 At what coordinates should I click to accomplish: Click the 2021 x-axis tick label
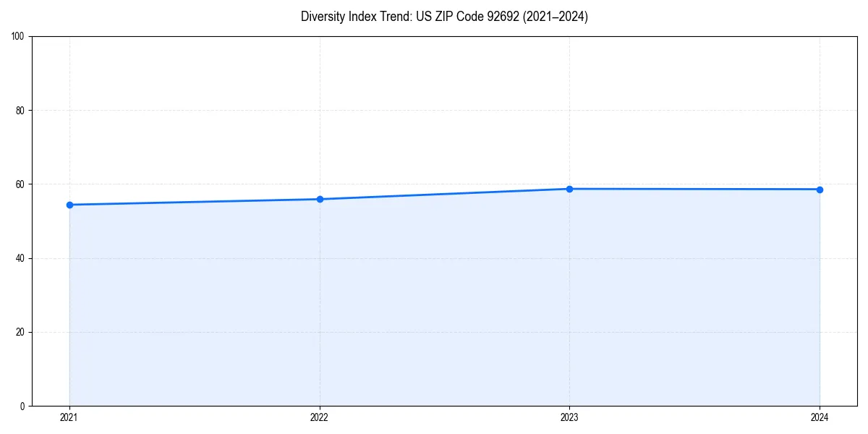point(69,417)
